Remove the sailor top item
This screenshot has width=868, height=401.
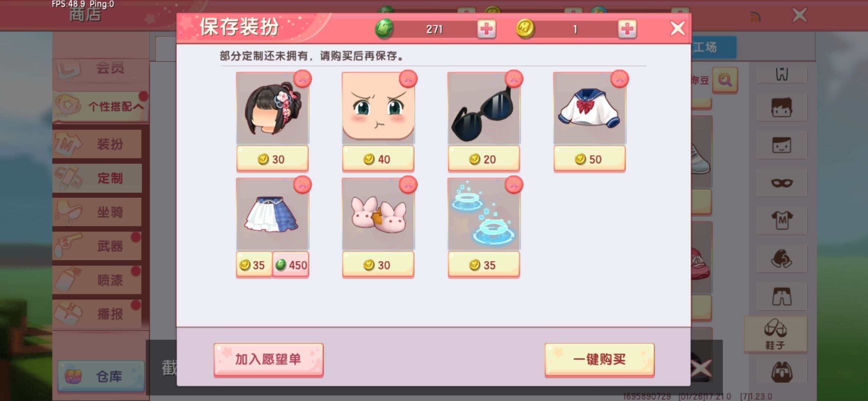click(x=620, y=79)
